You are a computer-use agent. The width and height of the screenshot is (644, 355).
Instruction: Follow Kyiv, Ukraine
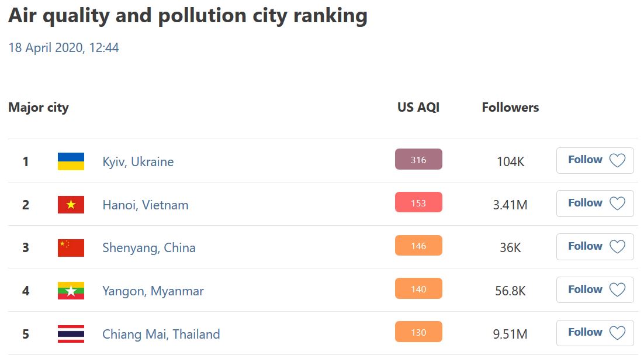click(595, 160)
